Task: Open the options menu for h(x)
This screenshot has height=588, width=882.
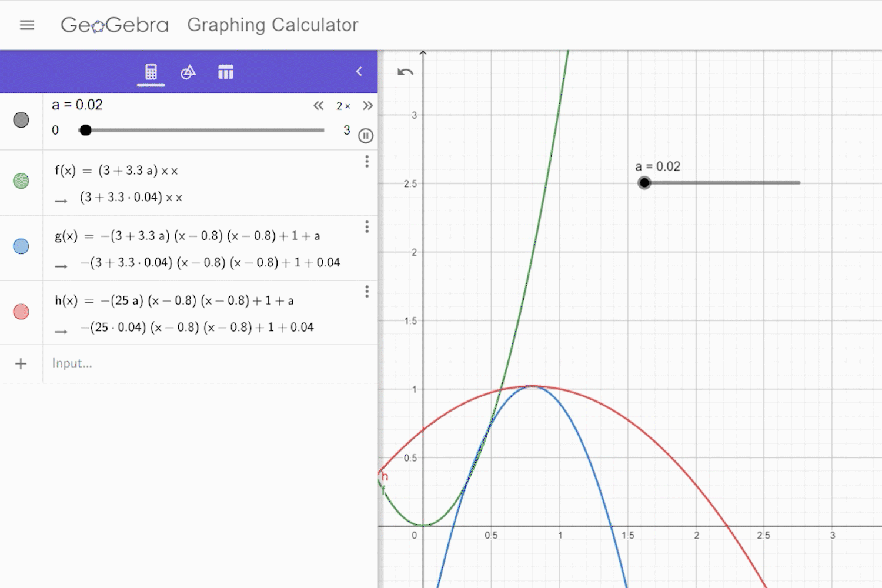Action: (x=367, y=292)
